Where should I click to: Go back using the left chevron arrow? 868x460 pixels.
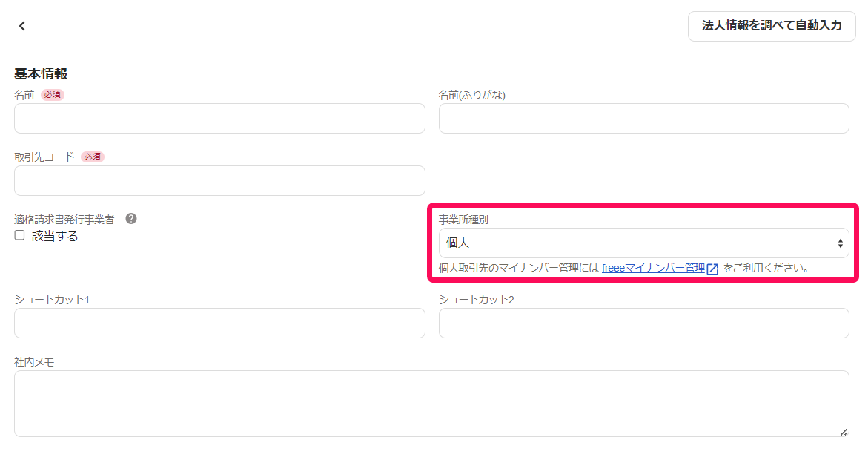pos(22,25)
